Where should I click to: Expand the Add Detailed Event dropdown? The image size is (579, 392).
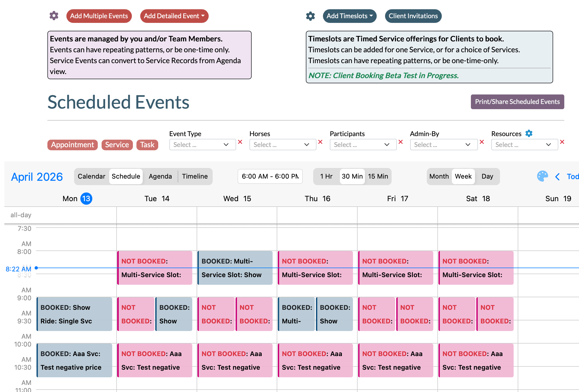point(174,16)
